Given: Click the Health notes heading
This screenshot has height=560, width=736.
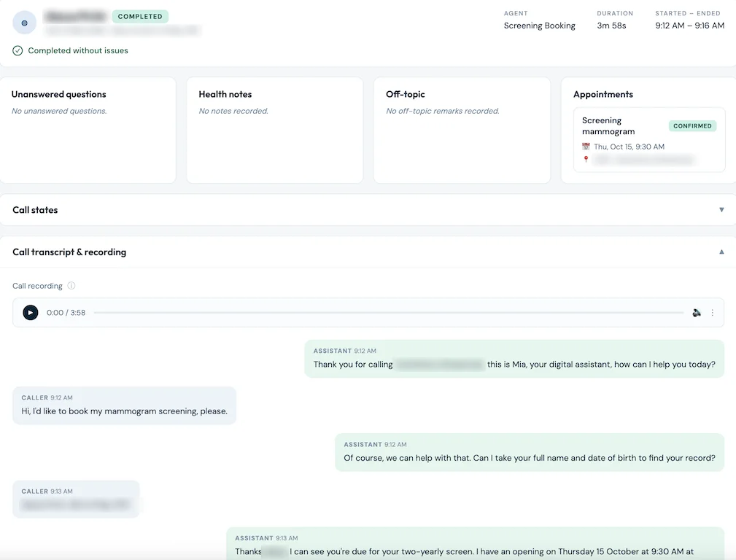Looking at the screenshot, I should (225, 94).
